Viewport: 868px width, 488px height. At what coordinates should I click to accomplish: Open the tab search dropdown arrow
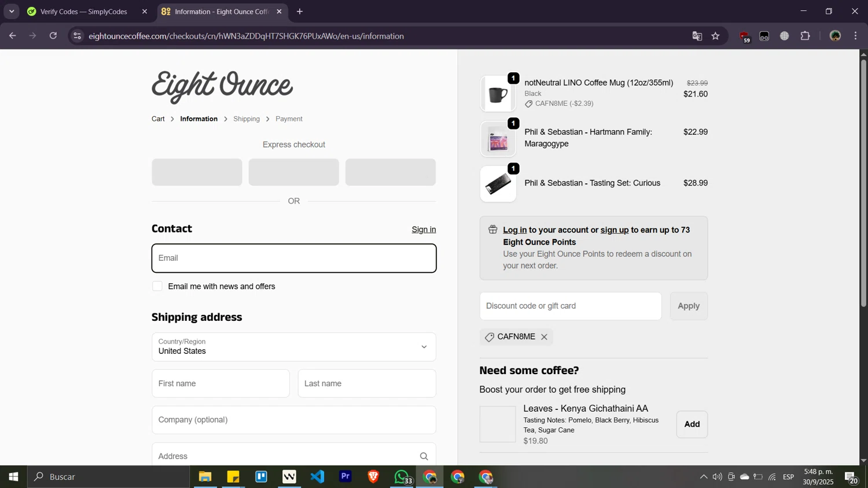click(x=12, y=12)
